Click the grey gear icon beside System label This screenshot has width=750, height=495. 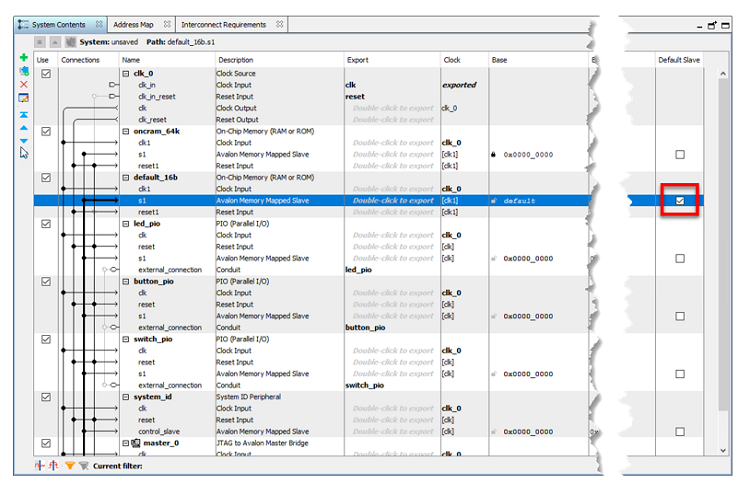71,42
